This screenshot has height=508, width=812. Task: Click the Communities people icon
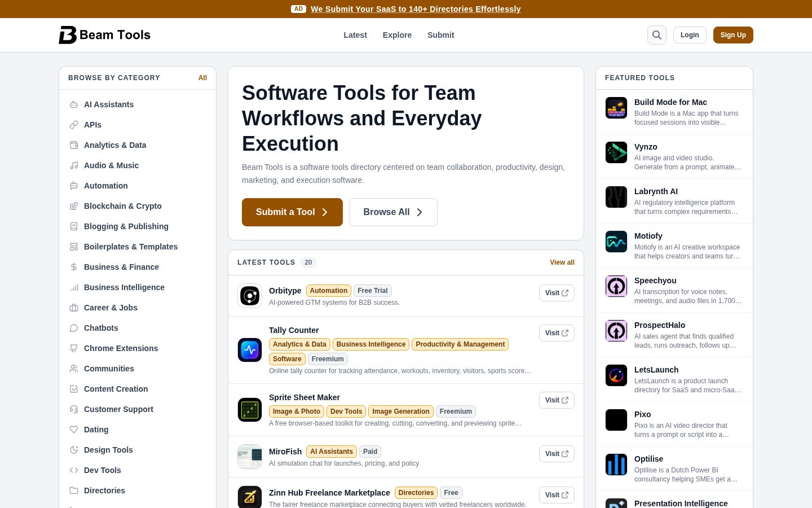(x=74, y=369)
